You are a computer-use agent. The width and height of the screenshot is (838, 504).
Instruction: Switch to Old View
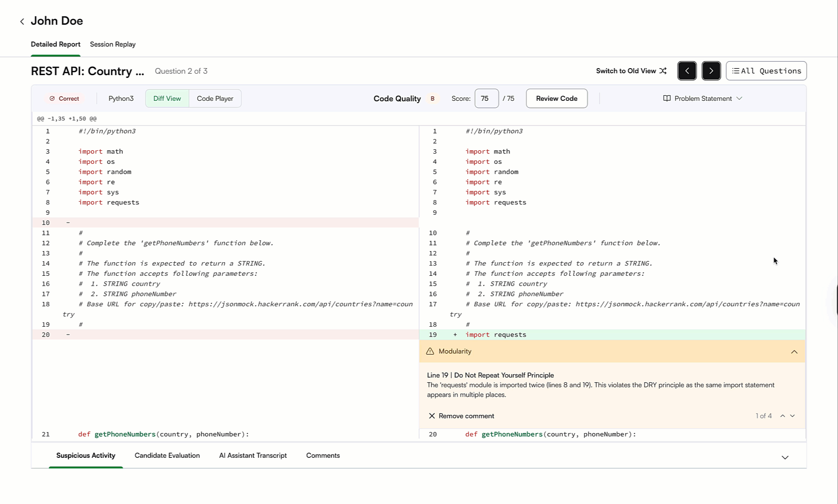[626, 70]
